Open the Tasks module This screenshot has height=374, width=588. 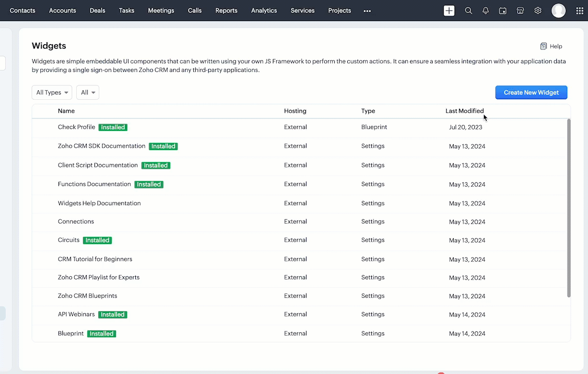[x=127, y=11]
